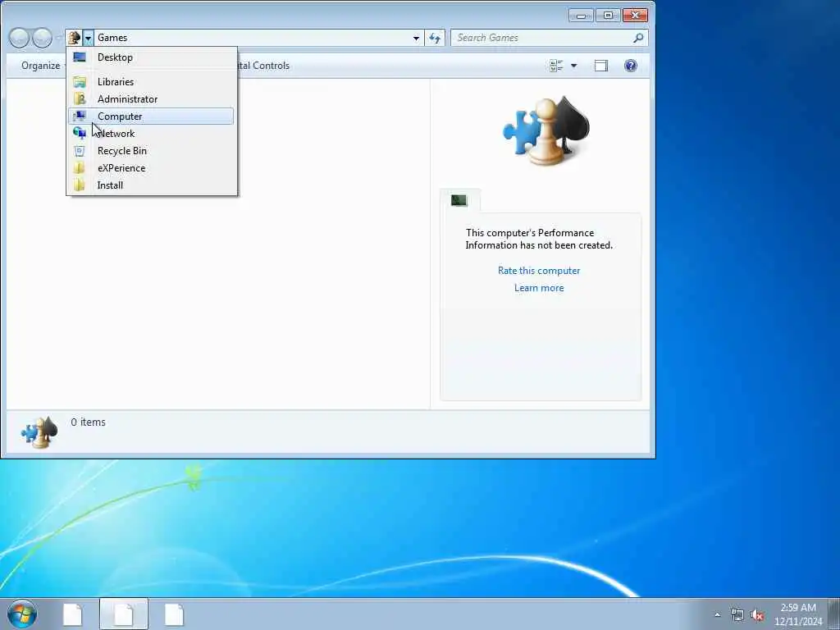Select Libraries in the location dropdown
840x630 pixels.
(151, 82)
